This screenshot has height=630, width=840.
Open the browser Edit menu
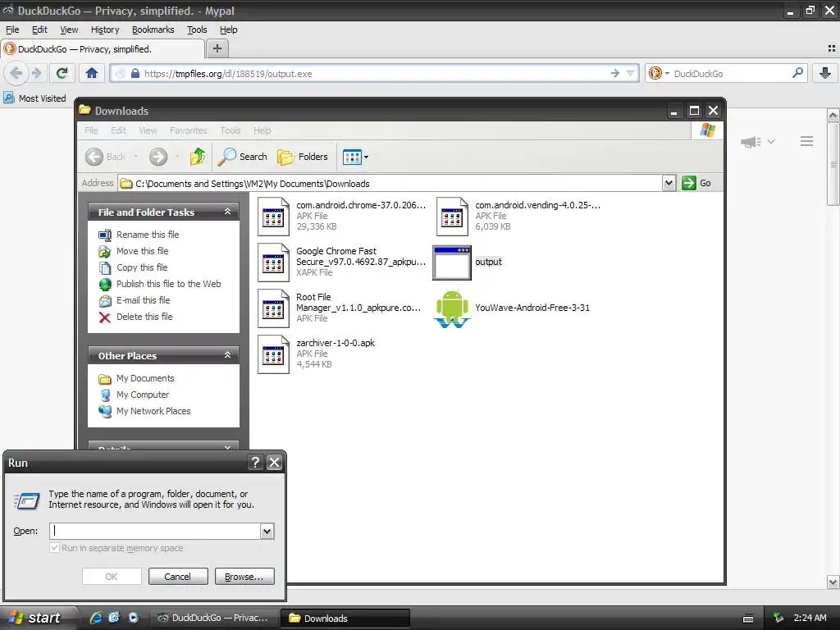click(39, 30)
